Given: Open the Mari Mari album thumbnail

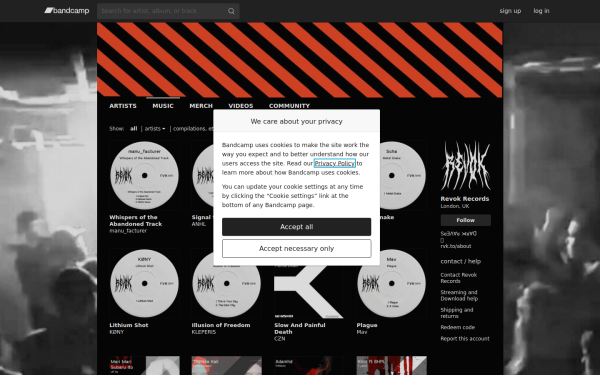Looking at the screenshot, I should tap(144, 365).
